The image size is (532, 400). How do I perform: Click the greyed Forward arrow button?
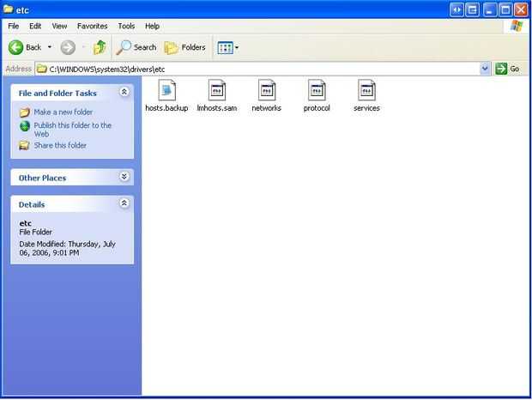[68, 47]
